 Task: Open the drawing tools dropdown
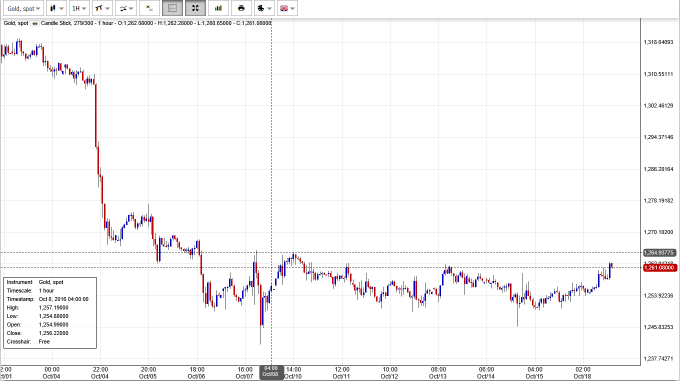click(102, 8)
